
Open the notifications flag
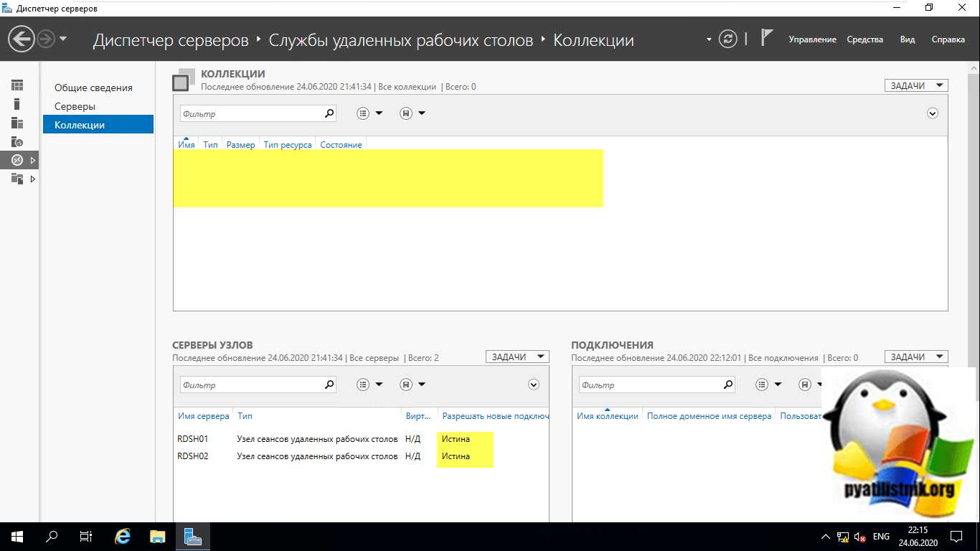point(766,38)
